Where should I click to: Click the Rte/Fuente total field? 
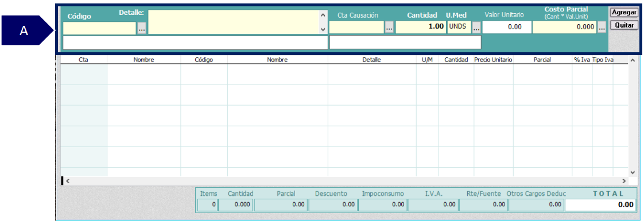point(483,204)
